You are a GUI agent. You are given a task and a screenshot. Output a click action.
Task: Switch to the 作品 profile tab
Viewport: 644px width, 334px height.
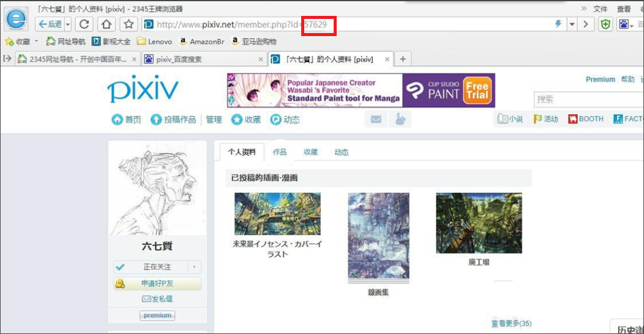[280, 152]
